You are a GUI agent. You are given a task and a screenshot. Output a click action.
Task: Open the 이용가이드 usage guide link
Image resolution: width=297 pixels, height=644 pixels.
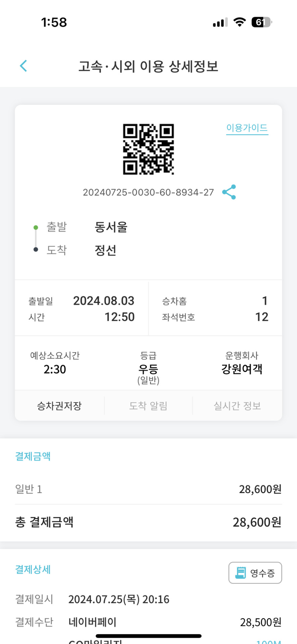pyautogui.click(x=247, y=128)
